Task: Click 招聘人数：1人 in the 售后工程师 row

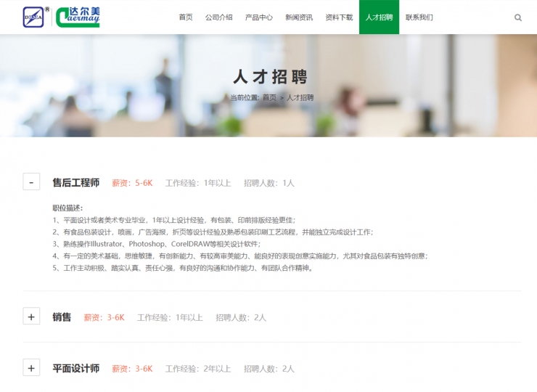Action: (268, 183)
